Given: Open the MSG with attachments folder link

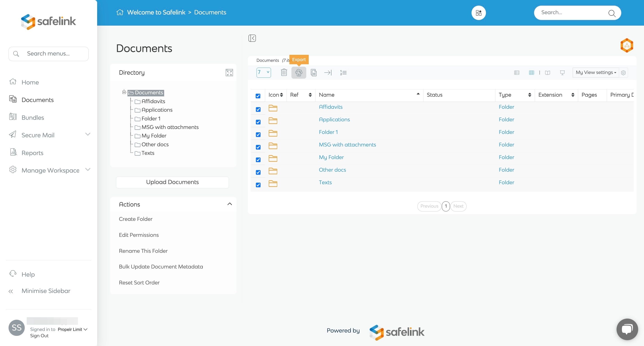Looking at the screenshot, I should coord(347,145).
